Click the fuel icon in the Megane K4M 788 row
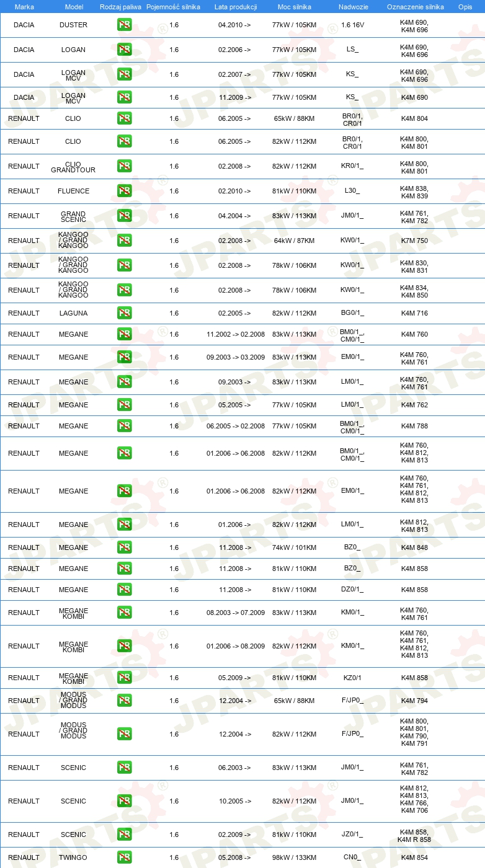The width and height of the screenshot is (485, 868). coord(124,426)
